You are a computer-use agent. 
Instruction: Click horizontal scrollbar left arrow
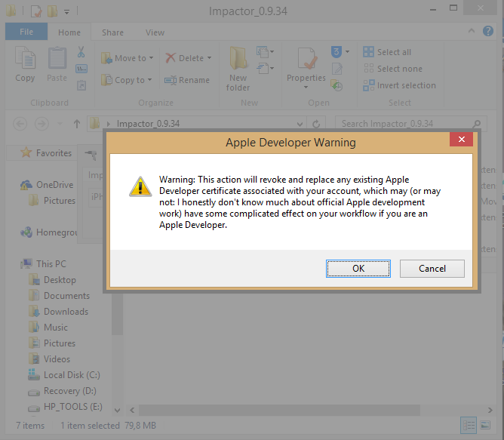click(x=132, y=410)
